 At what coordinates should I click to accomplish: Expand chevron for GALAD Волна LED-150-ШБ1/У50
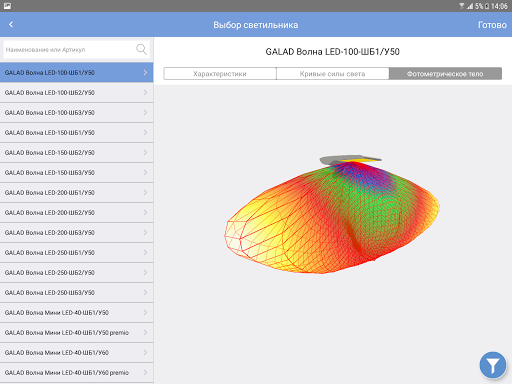click(x=145, y=132)
